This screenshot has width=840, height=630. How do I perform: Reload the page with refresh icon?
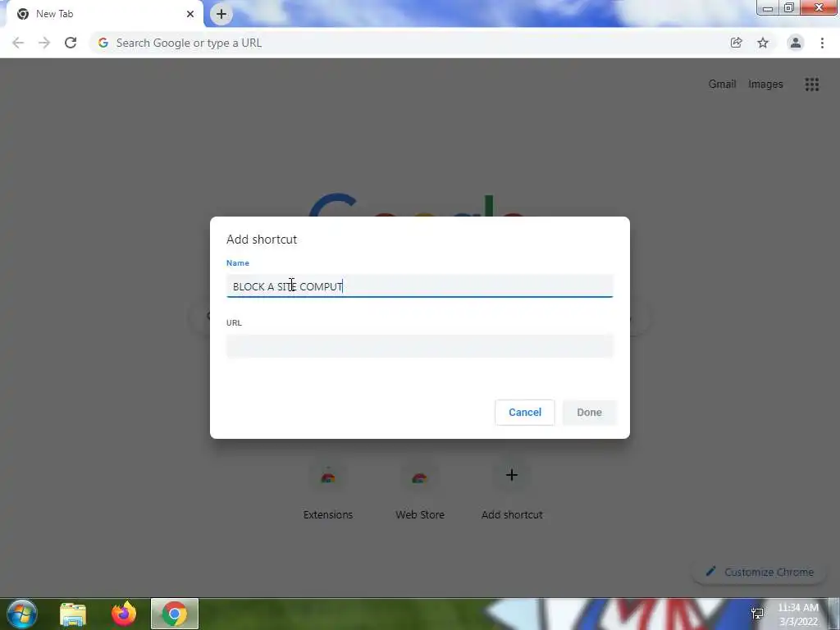tap(71, 43)
